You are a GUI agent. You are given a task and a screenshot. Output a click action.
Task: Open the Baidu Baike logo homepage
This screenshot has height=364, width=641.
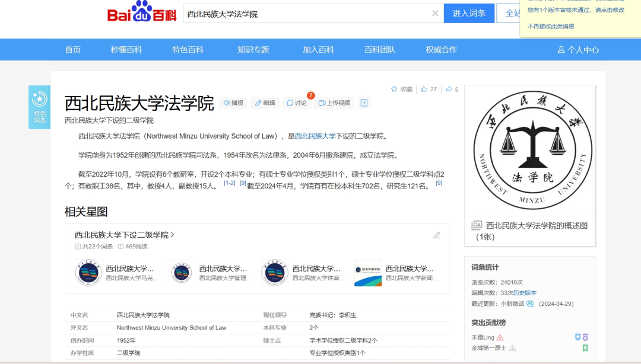coord(141,12)
